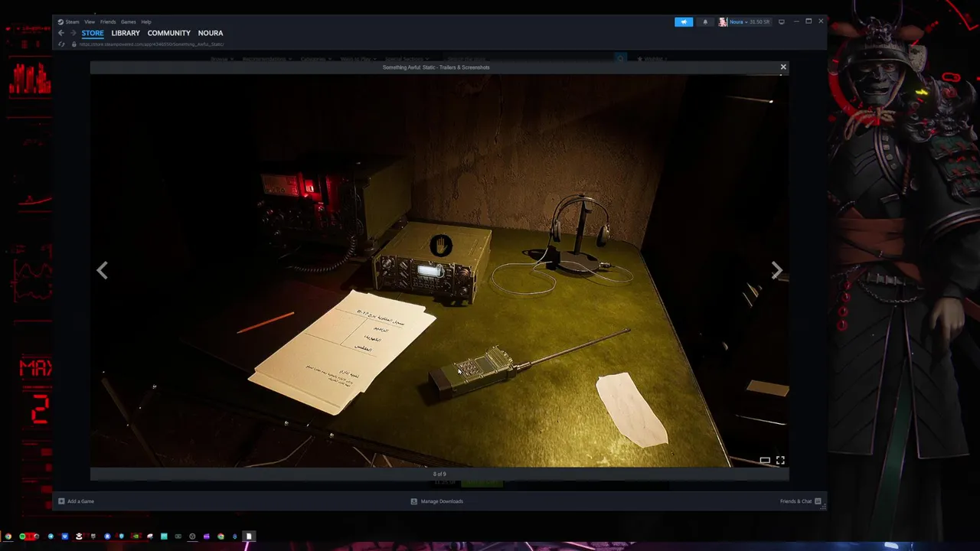Open the screenshot in fullscreen
Image resolution: width=980 pixels, height=551 pixels.
click(780, 460)
